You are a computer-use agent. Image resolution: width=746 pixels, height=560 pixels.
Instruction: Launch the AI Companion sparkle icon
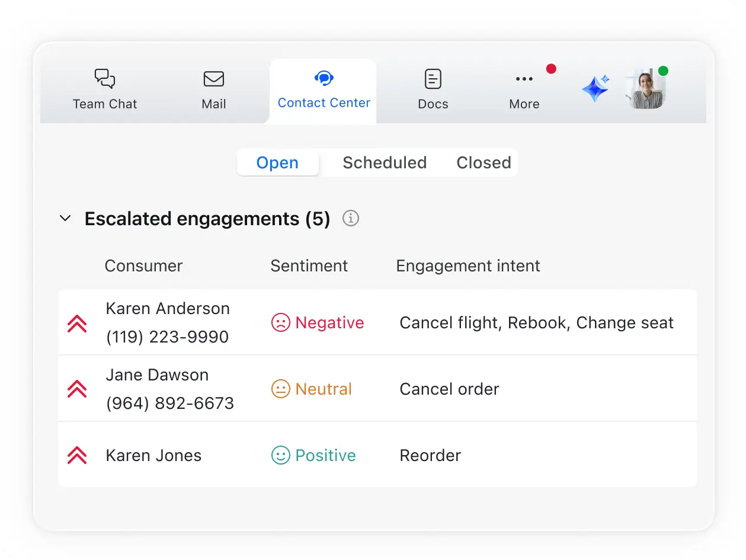click(x=595, y=89)
